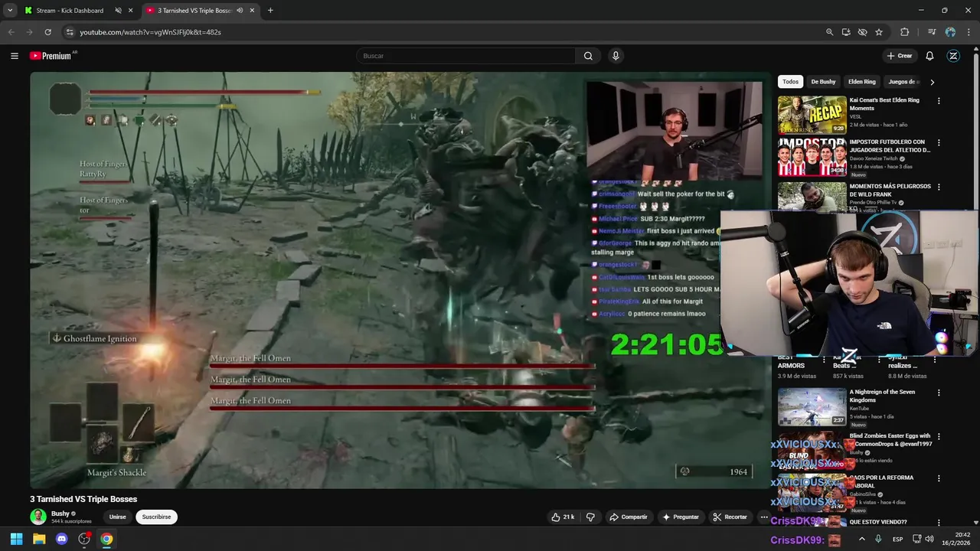The height and width of the screenshot is (551, 980).
Task: Open site information icon in address bar
Action: [70, 32]
